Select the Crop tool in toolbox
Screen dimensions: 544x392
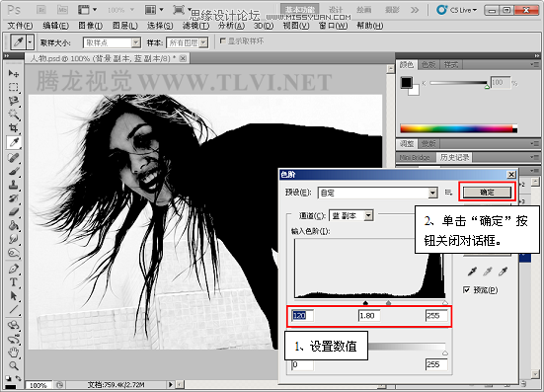(x=14, y=128)
